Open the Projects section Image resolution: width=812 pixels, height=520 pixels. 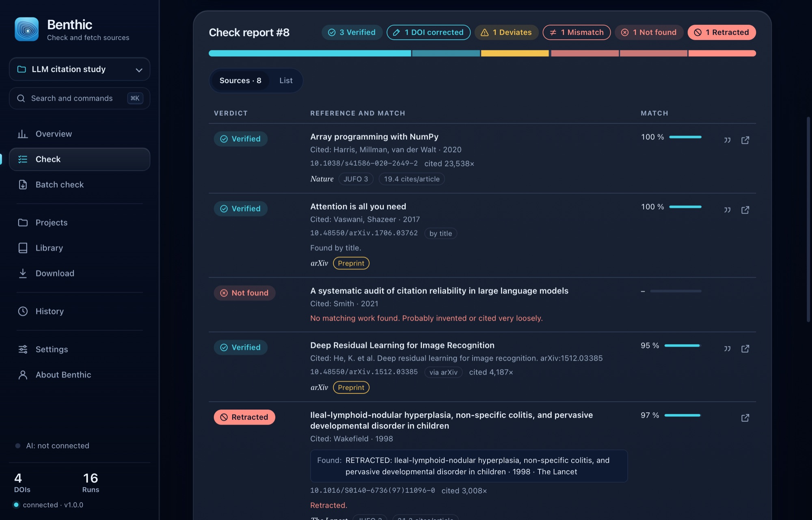point(80,222)
